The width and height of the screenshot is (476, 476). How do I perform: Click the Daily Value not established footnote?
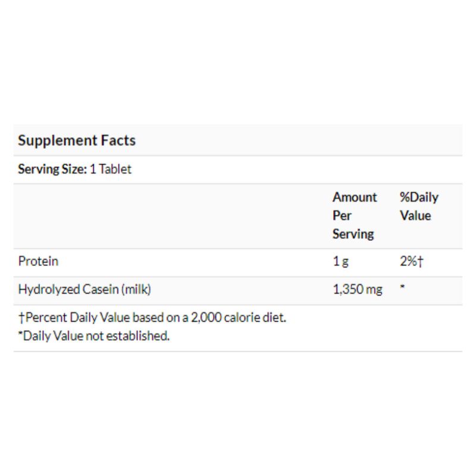(94, 336)
